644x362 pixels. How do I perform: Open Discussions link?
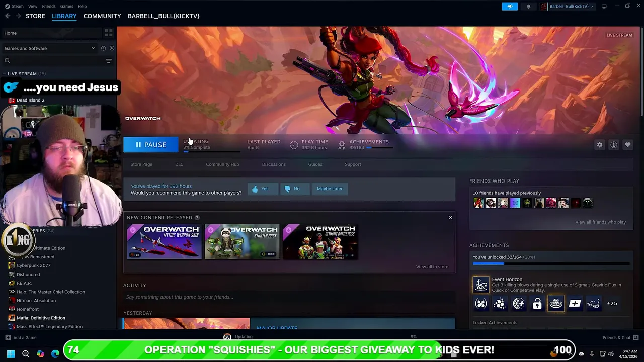pyautogui.click(x=274, y=164)
